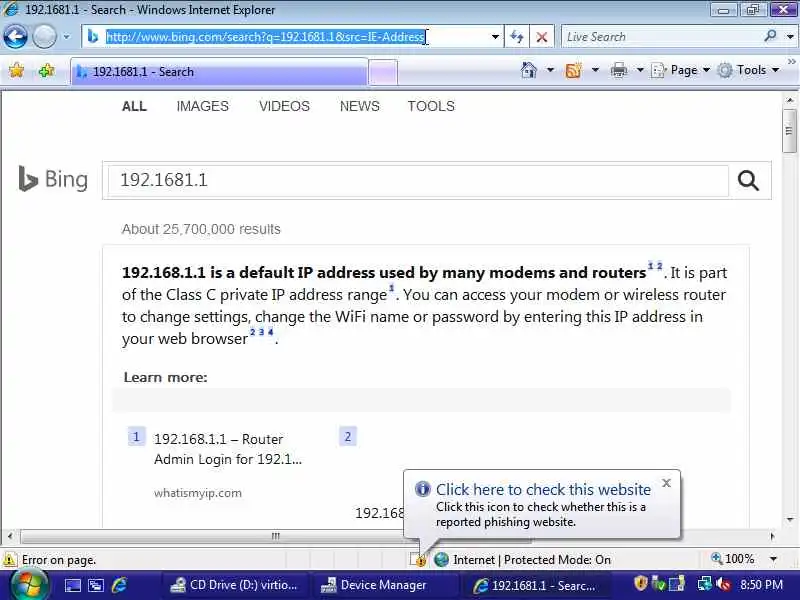Expand the address bar history dropdown
The width and height of the screenshot is (800, 600).
(495, 37)
